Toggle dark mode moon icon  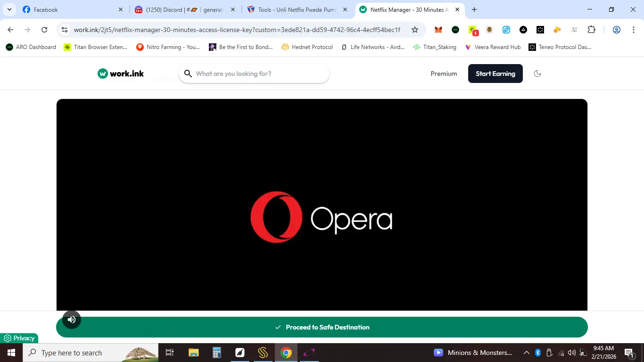(x=537, y=74)
